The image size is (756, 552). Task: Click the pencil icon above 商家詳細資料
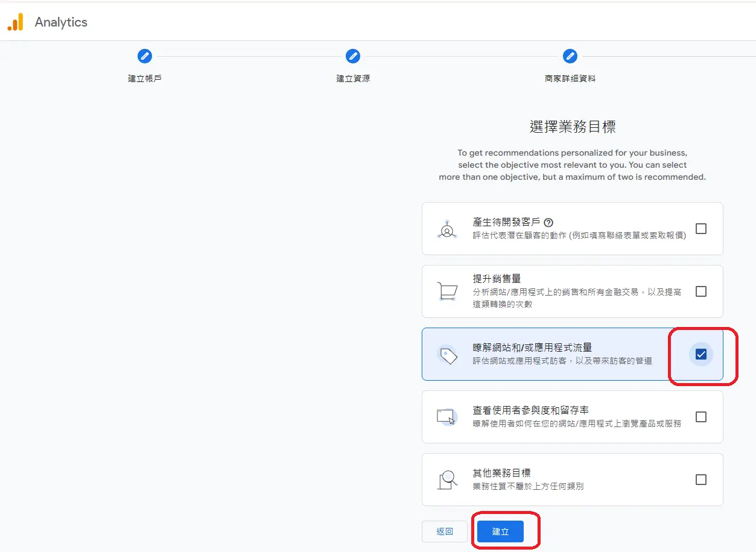(x=570, y=56)
